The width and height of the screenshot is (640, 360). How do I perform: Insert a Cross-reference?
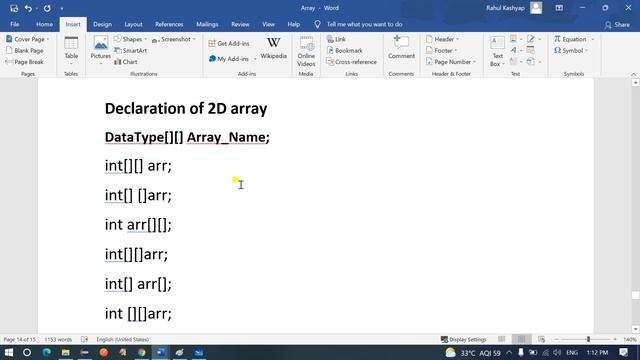tap(351, 62)
